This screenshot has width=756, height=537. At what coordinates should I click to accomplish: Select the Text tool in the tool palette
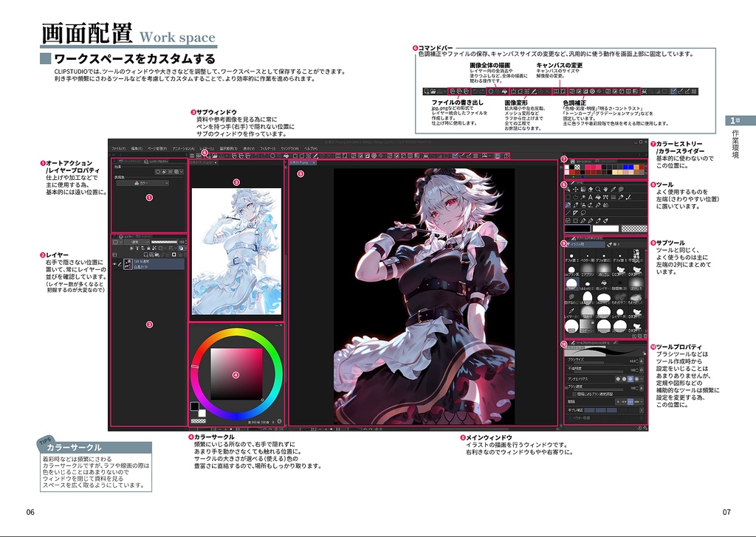click(591, 196)
